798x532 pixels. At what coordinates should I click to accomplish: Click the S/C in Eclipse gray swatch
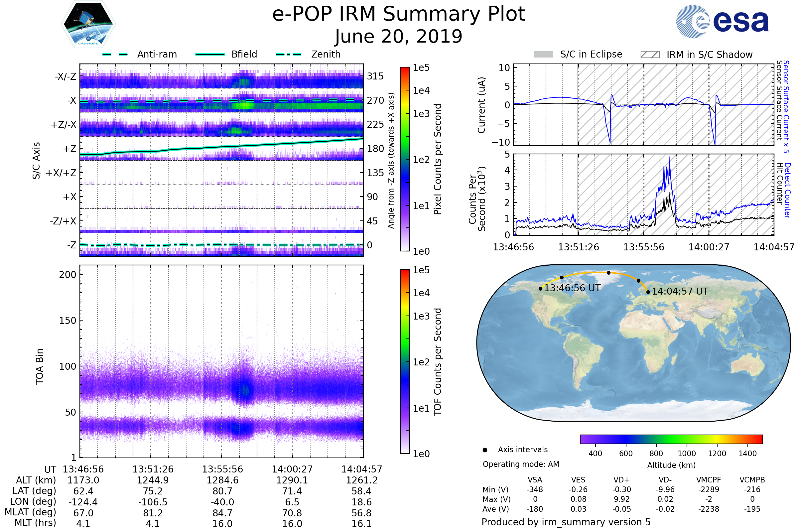click(x=543, y=55)
